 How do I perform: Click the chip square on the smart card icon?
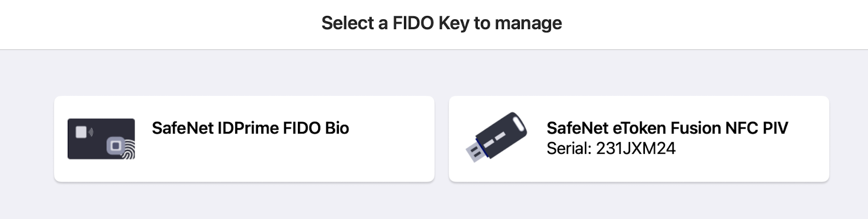81,132
